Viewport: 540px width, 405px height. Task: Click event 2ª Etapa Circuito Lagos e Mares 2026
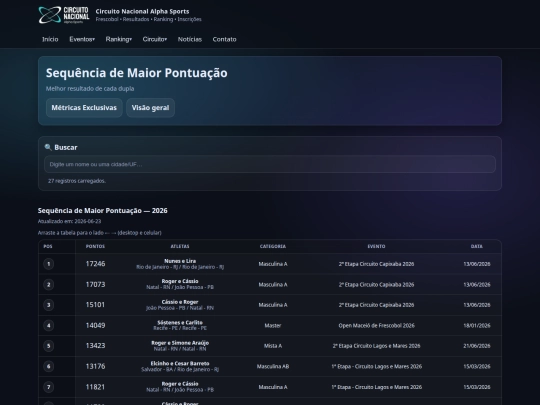point(376,346)
